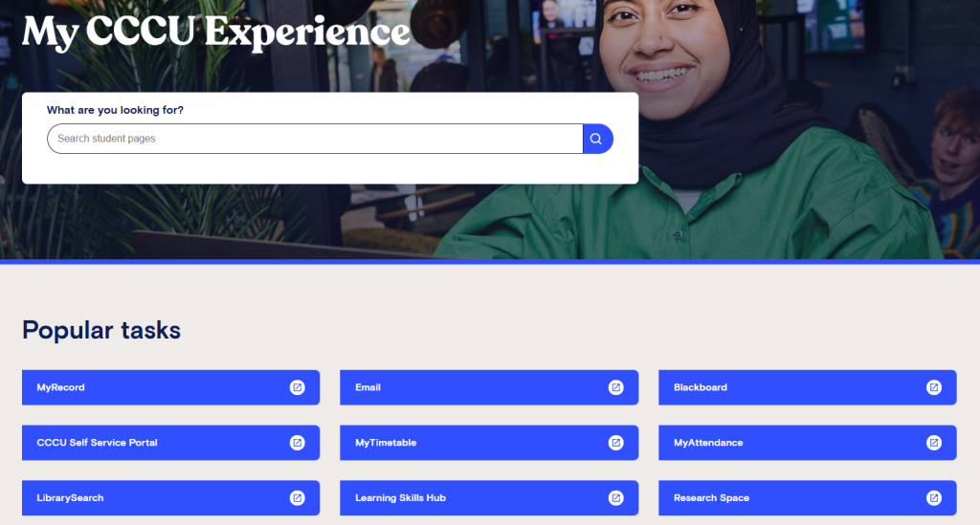Click the magnifier search button

coord(597,139)
